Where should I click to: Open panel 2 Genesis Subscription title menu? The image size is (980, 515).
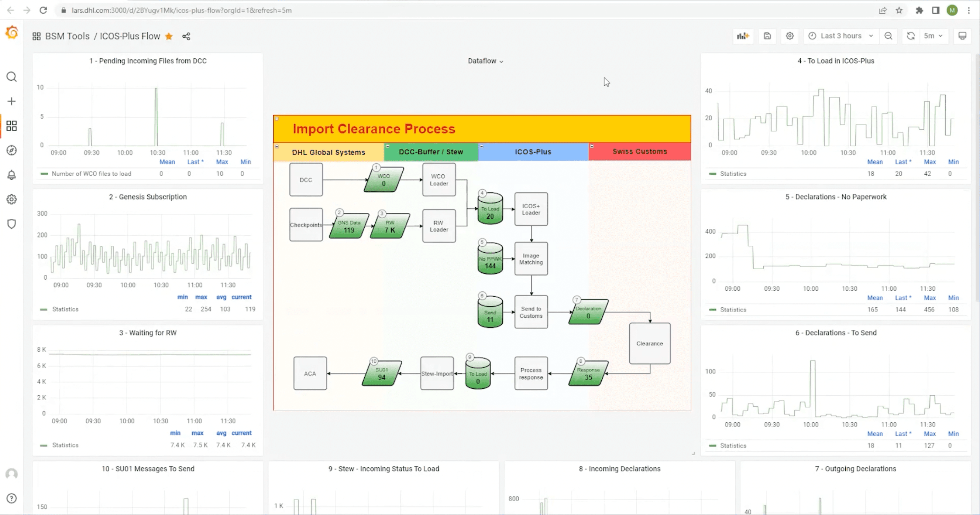[148, 197]
